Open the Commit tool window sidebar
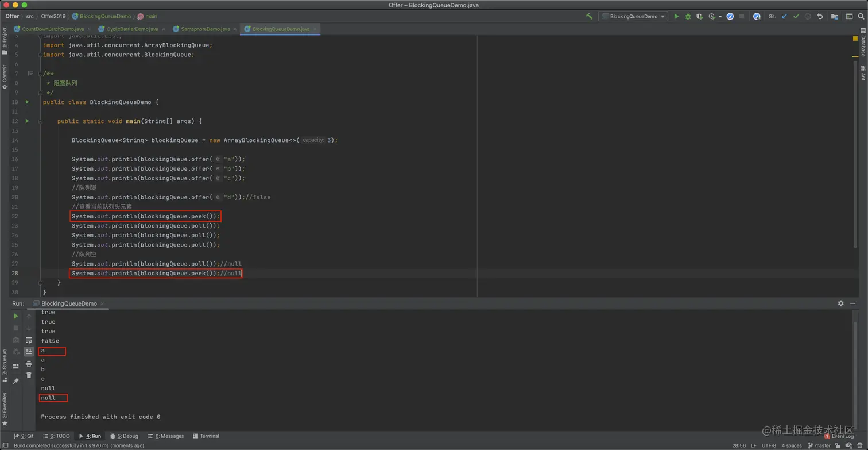The image size is (868, 450). [x=5, y=76]
